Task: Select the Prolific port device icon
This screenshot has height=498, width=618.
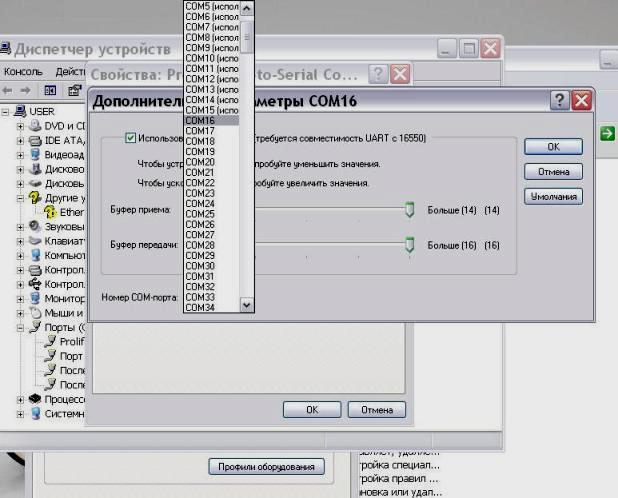Action: tap(50, 342)
